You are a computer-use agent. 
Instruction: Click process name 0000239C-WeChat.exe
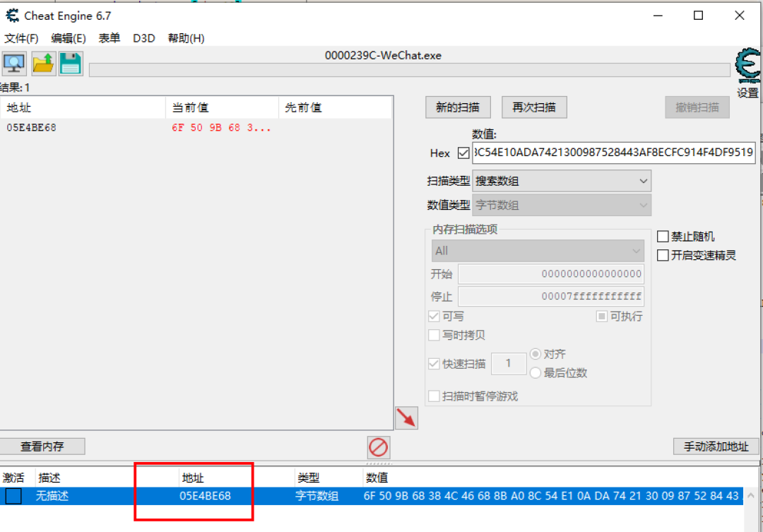point(383,56)
